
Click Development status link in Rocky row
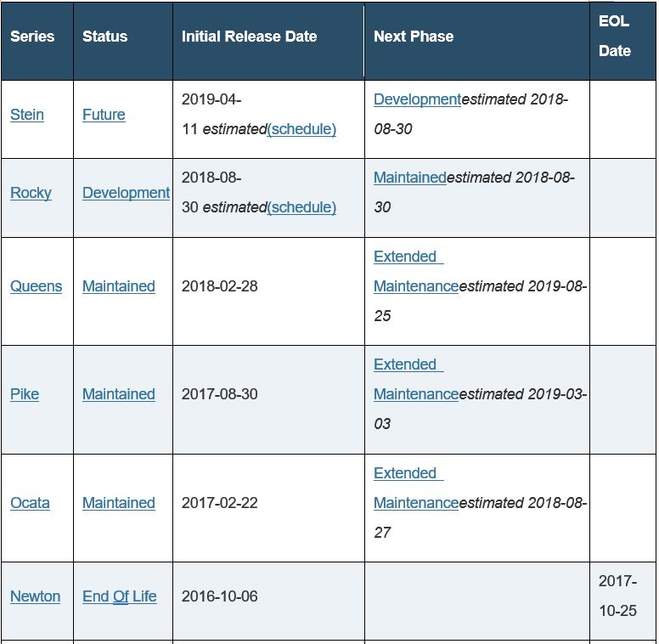126,193
